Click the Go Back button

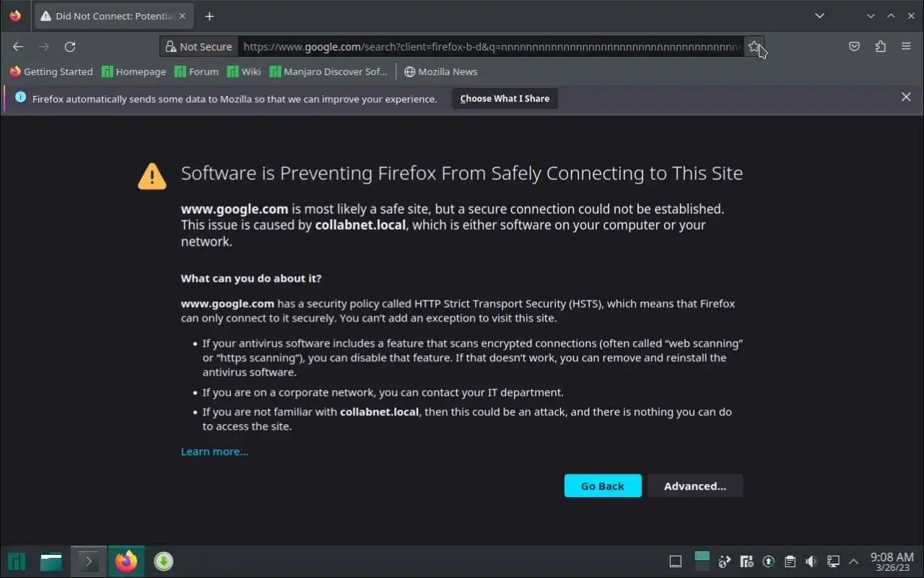(x=603, y=486)
